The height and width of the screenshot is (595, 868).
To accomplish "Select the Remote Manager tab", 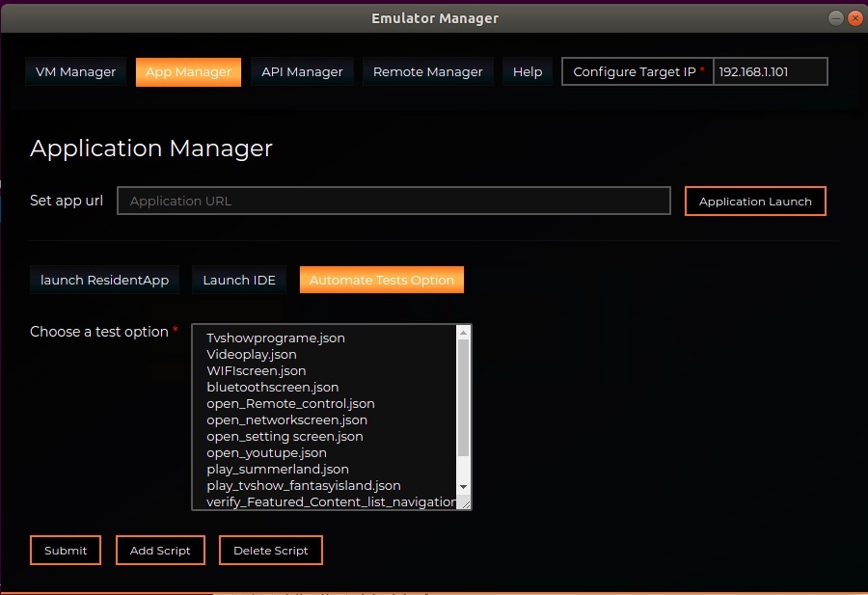I will (x=427, y=72).
